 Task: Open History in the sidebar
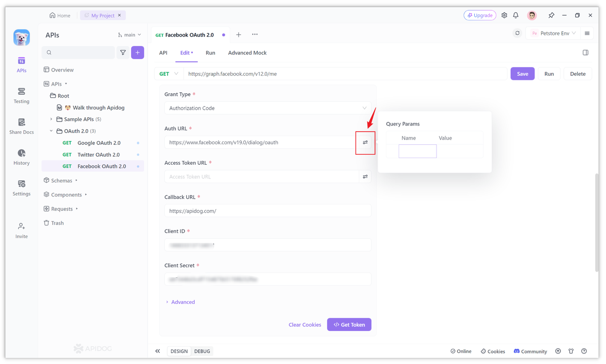pyautogui.click(x=21, y=157)
